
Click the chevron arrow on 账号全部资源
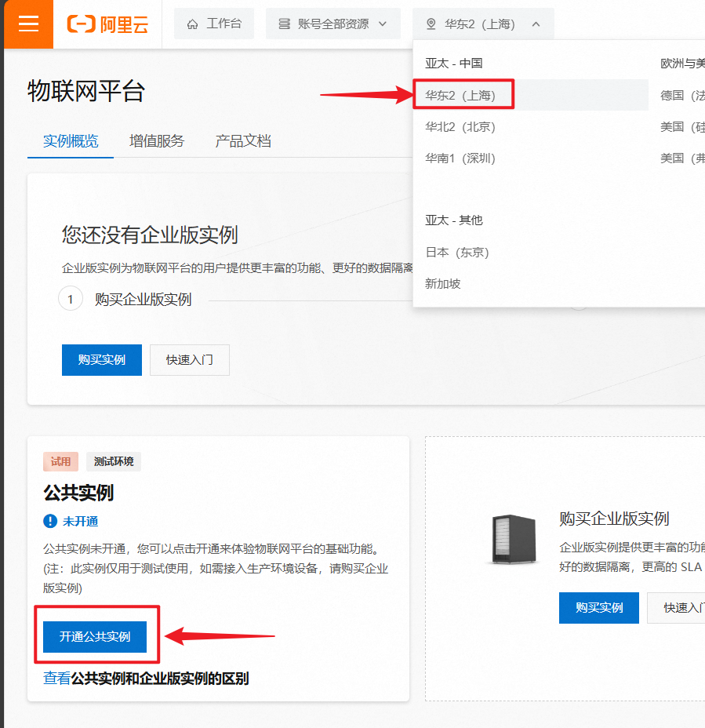[383, 24]
